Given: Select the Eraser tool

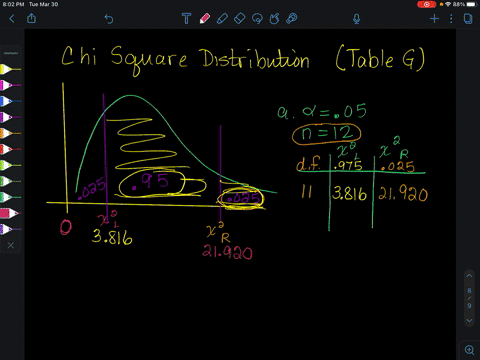Looking at the screenshot, I should 240,19.
